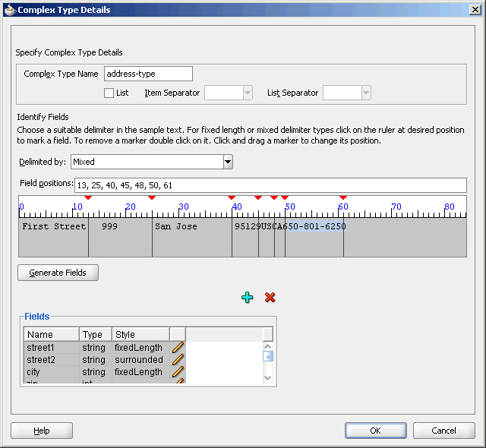Screen dimensions: 486x448
Task: Click the 'San Jose' sample text
Action: [176, 226]
